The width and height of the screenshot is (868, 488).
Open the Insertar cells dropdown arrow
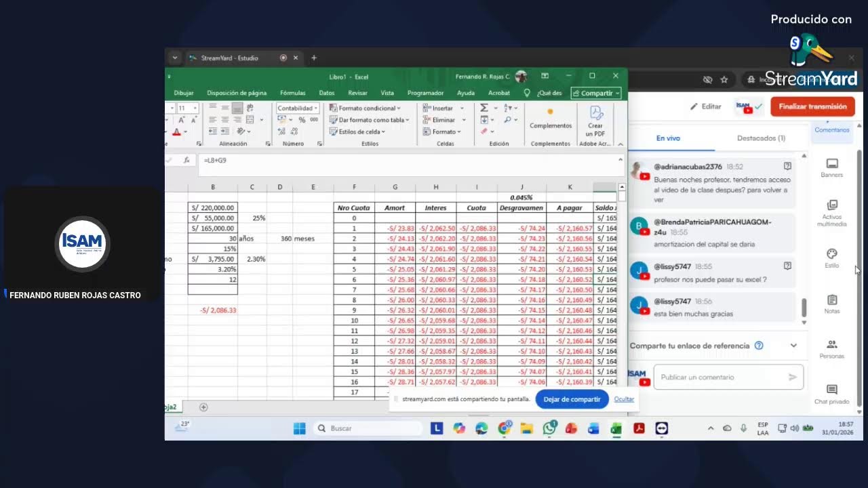click(x=462, y=108)
